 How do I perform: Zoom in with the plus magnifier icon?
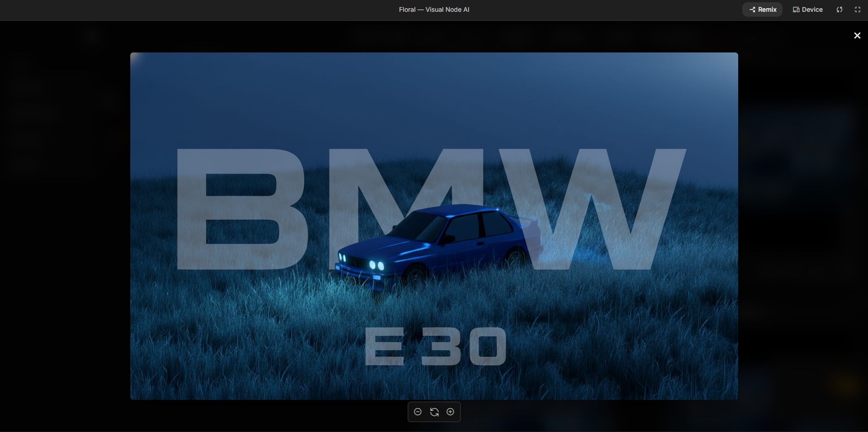[x=451, y=412]
